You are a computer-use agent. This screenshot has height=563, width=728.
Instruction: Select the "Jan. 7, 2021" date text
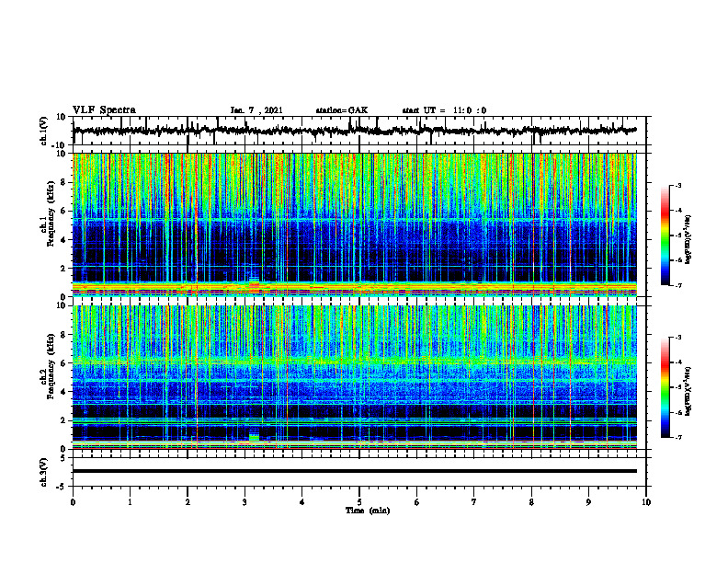click(x=256, y=110)
